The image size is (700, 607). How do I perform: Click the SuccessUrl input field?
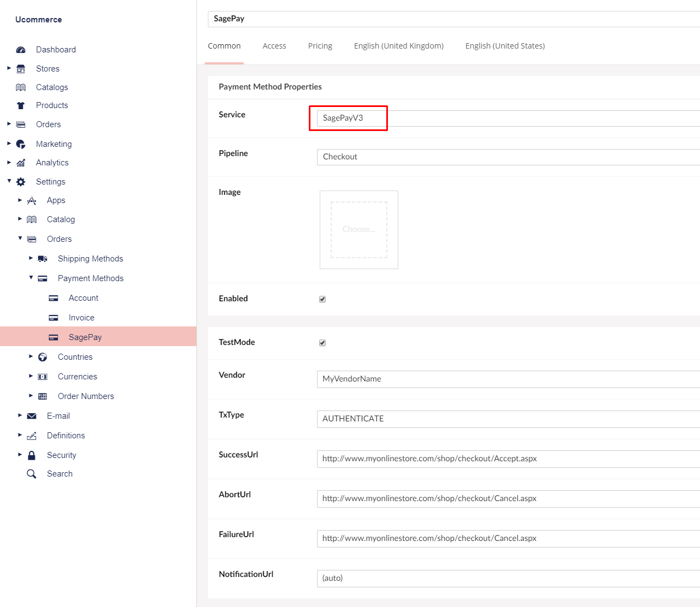[x=508, y=459]
